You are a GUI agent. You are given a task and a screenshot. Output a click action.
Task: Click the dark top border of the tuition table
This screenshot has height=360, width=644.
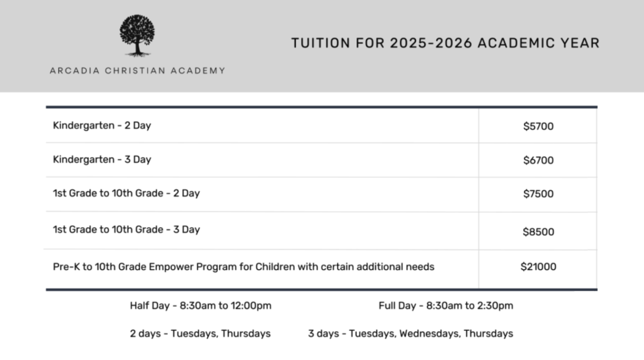(322, 107)
